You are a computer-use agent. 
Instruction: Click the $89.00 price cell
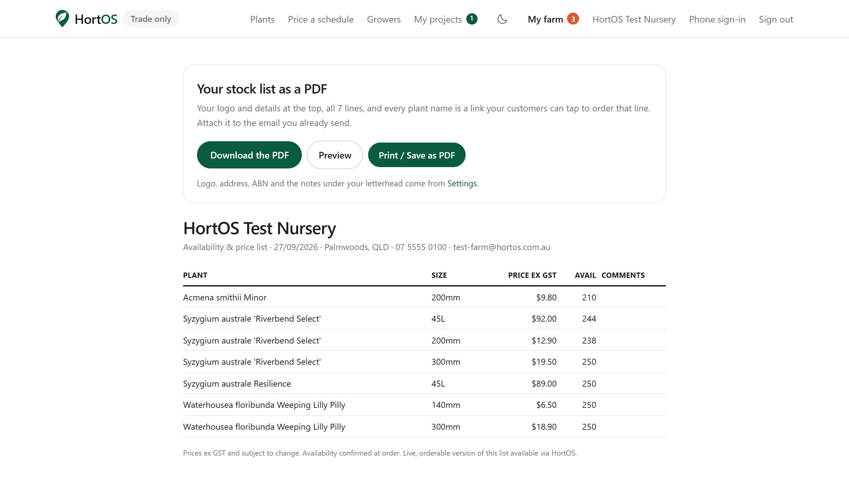(x=544, y=383)
